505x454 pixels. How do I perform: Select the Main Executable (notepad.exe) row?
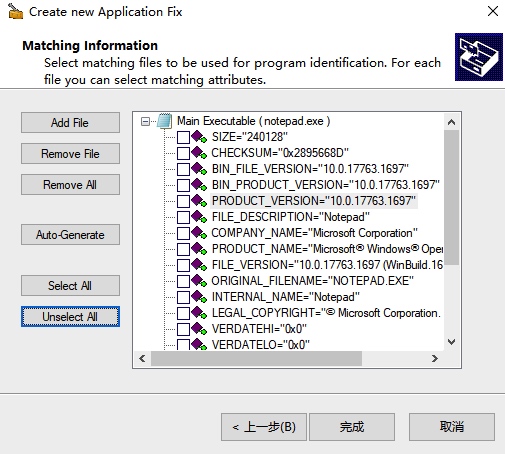point(254,121)
